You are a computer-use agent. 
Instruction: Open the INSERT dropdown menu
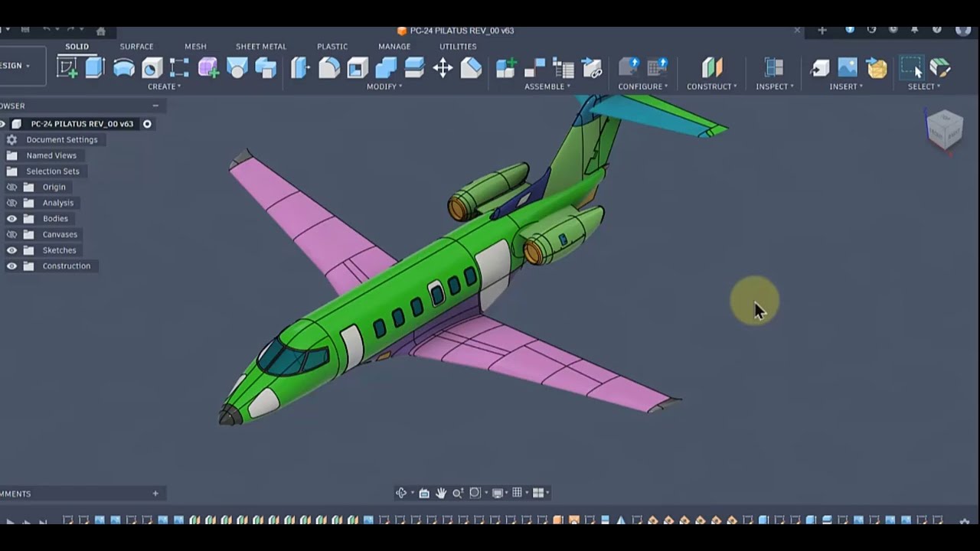coord(846,86)
